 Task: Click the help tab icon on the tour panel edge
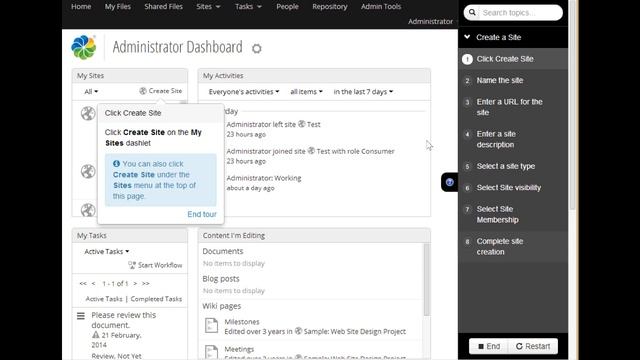point(449,182)
